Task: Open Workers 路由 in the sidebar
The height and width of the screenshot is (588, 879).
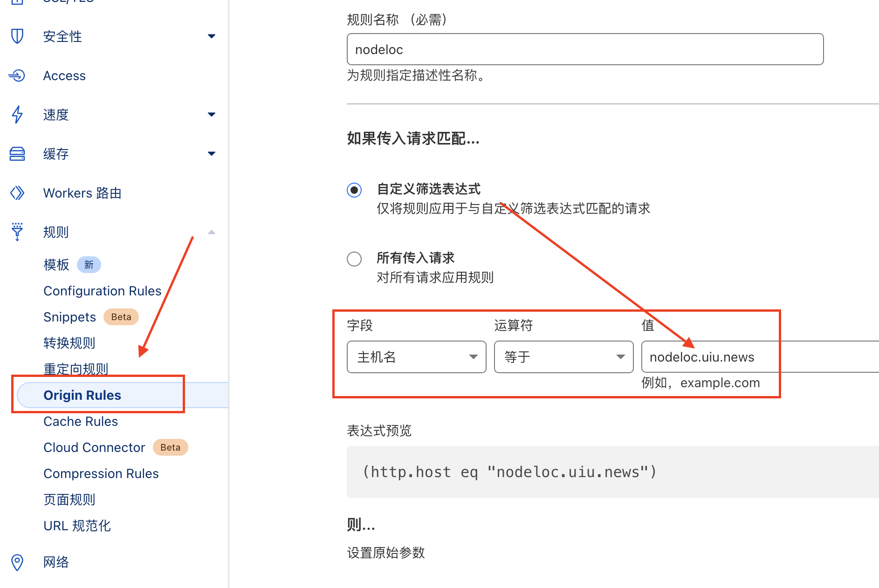Action: [x=82, y=193]
